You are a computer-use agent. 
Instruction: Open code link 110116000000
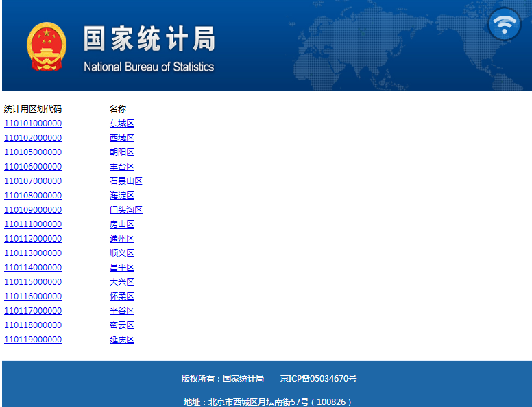pyautogui.click(x=33, y=296)
